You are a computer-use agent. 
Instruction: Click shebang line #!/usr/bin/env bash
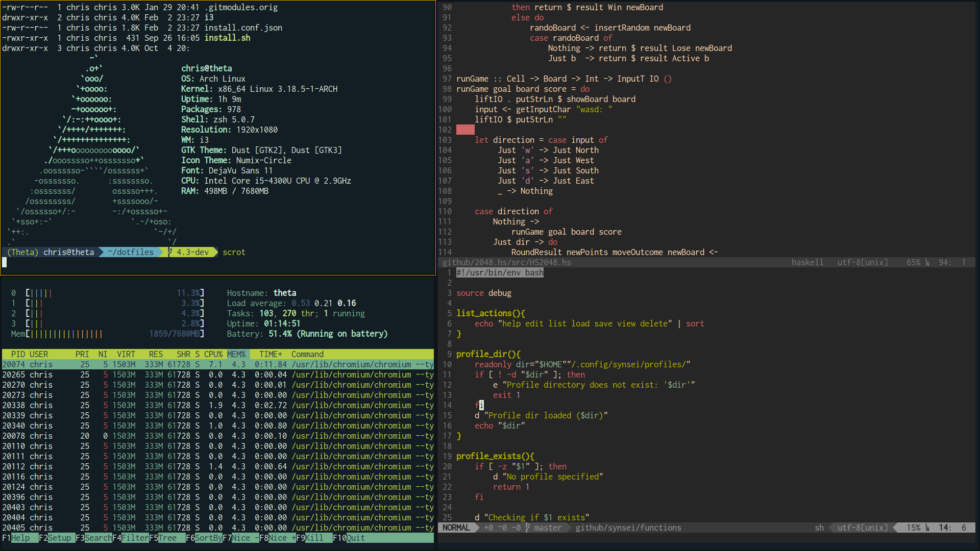pyautogui.click(x=500, y=272)
